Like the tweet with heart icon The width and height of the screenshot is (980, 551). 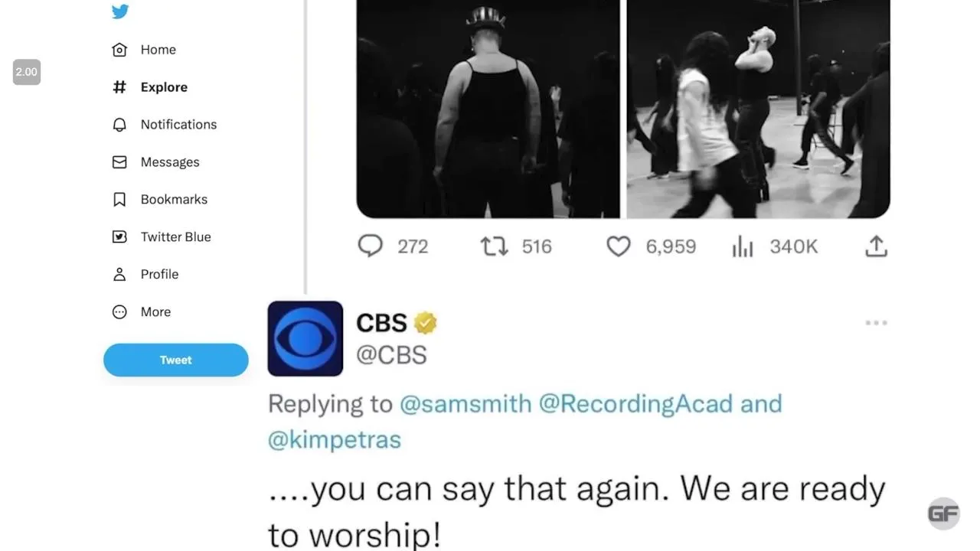[619, 246]
